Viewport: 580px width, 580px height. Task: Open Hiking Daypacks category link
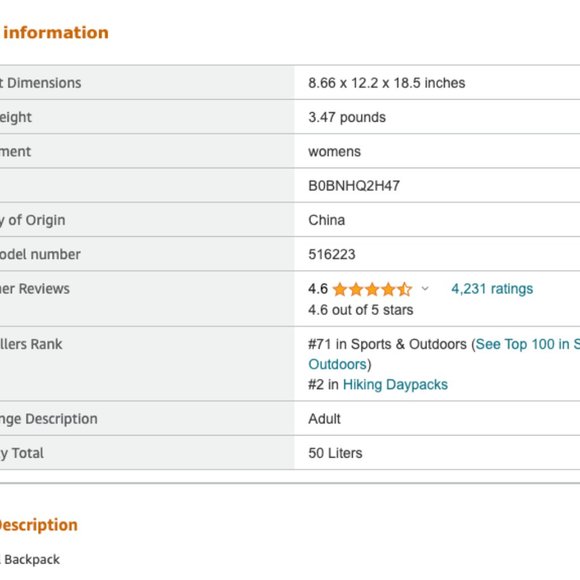(395, 385)
